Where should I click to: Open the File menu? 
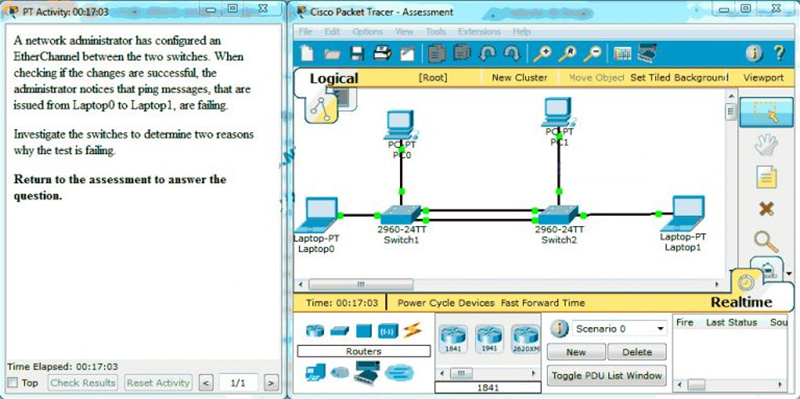point(305,32)
